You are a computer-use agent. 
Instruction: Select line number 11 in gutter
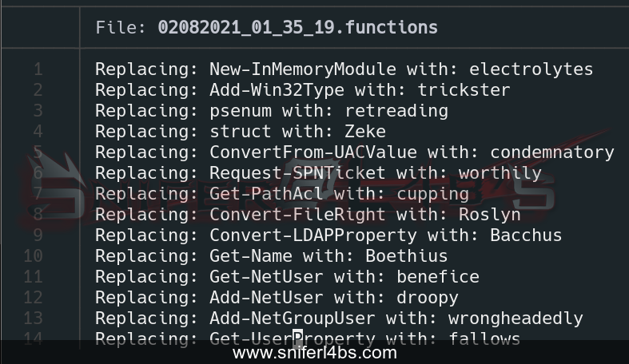(34, 277)
